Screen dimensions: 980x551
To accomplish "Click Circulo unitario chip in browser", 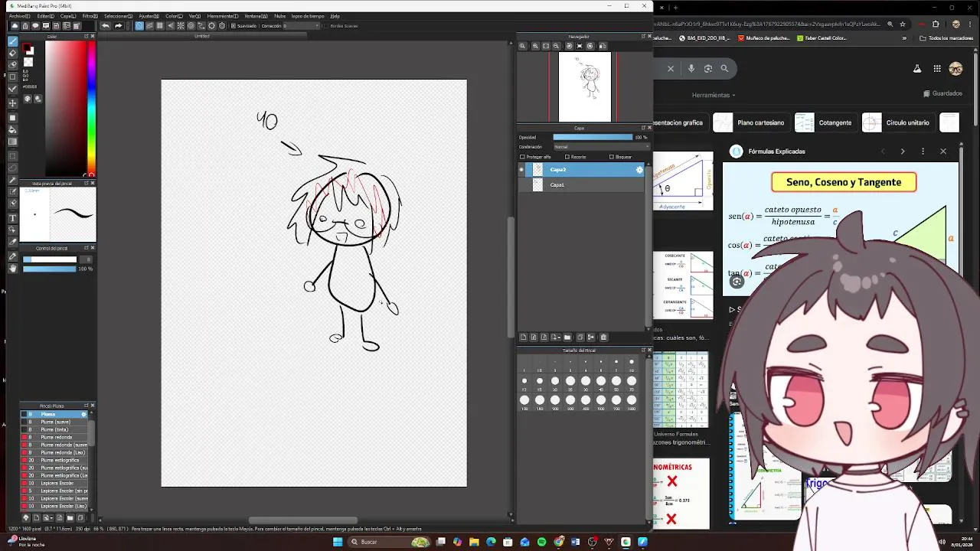I will click(x=897, y=122).
